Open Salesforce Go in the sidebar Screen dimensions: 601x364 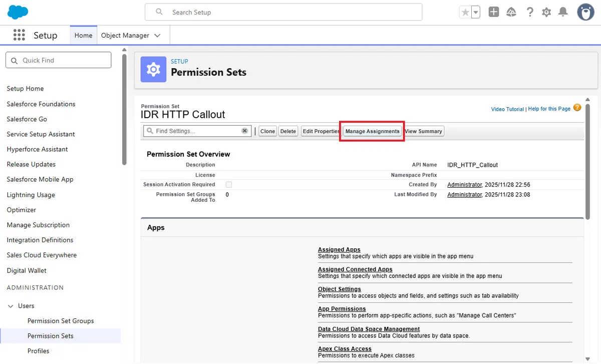27,119
